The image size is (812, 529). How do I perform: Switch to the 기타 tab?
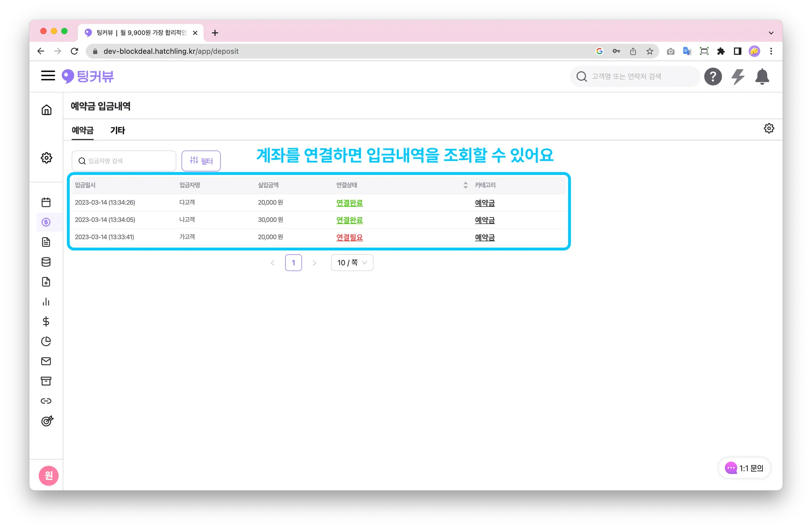click(117, 130)
